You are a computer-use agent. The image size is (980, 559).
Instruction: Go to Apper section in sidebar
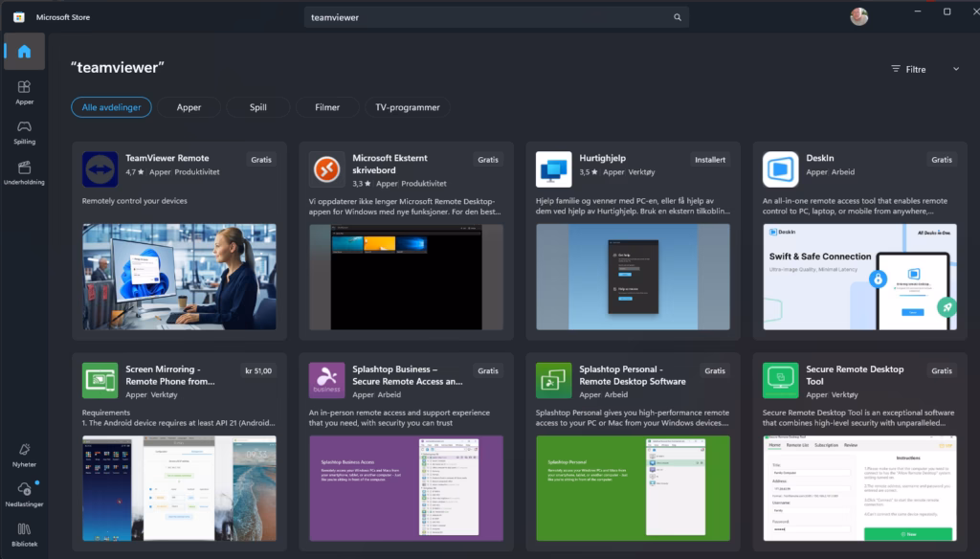[24, 92]
